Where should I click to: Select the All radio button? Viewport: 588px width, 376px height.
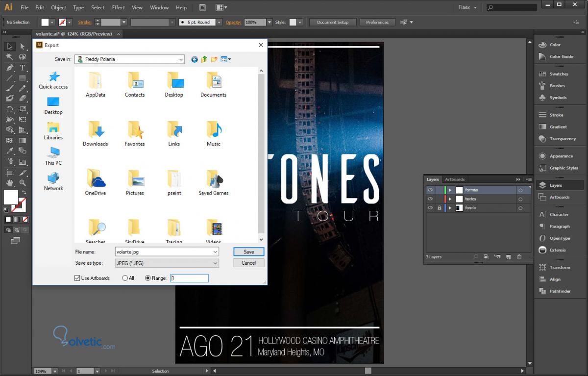tap(125, 278)
